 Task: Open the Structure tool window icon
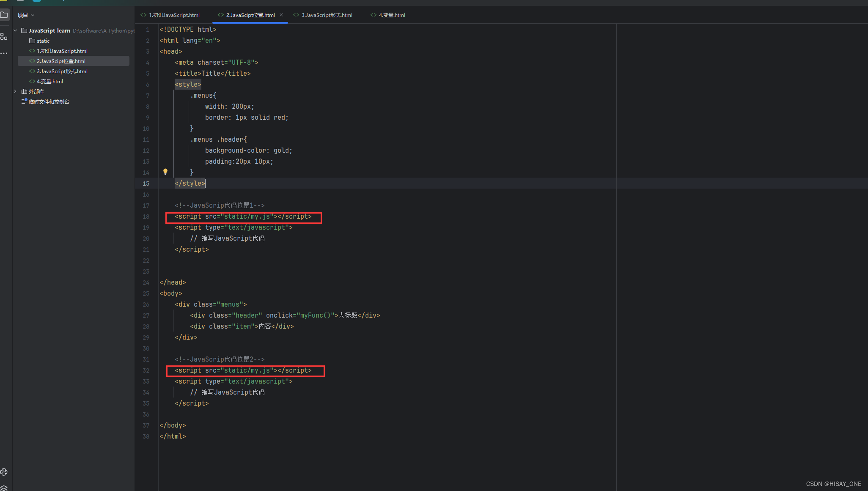coord(4,36)
